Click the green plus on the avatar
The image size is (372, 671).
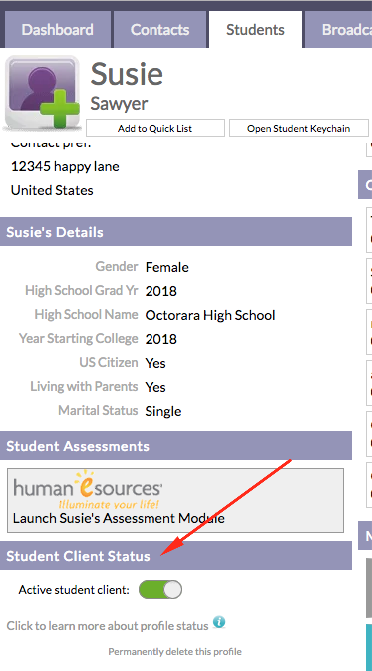(x=60, y=109)
